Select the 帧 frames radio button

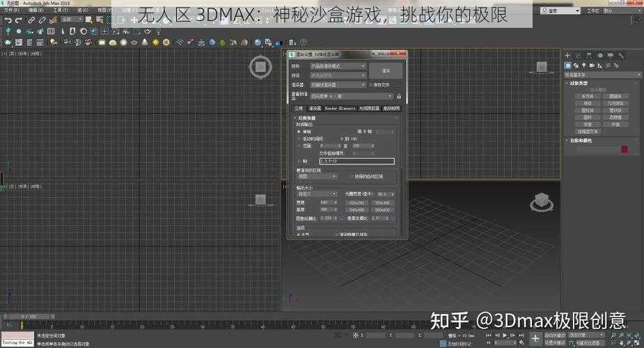(x=299, y=161)
